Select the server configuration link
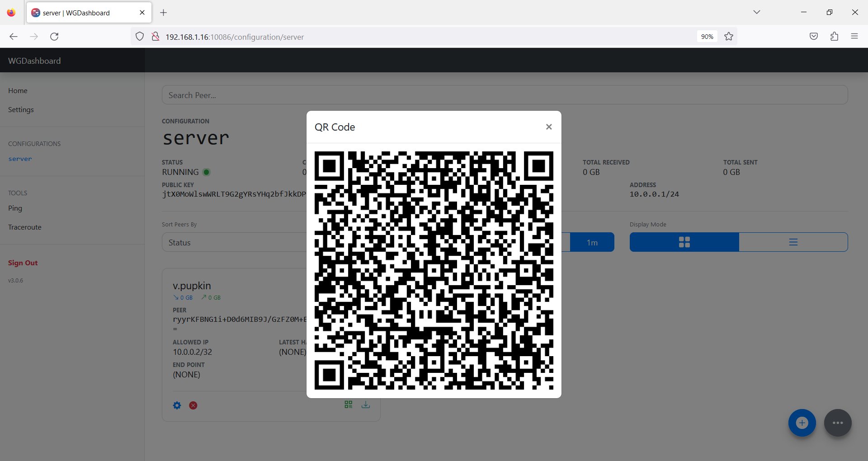The image size is (868, 461). [x=20, y=159]
